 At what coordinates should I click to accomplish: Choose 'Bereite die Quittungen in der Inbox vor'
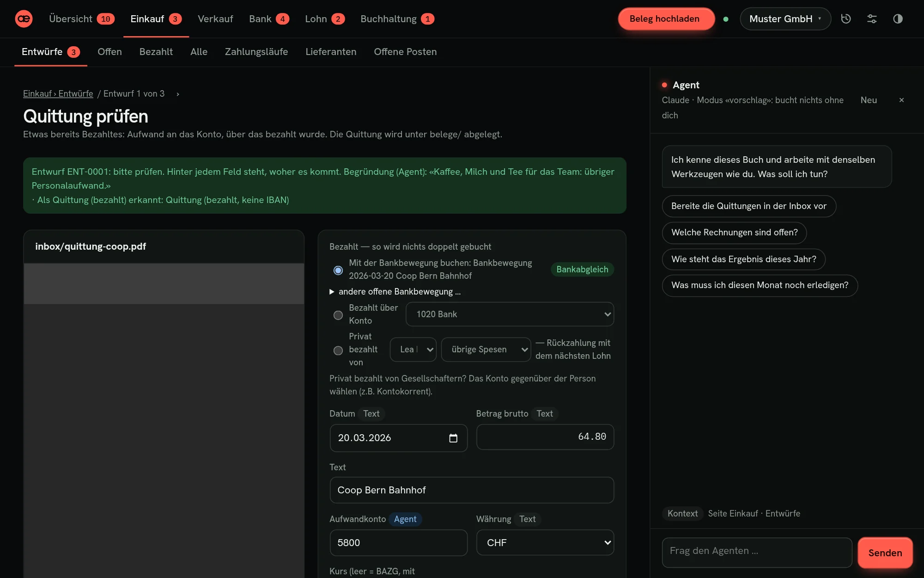(749, 206)
